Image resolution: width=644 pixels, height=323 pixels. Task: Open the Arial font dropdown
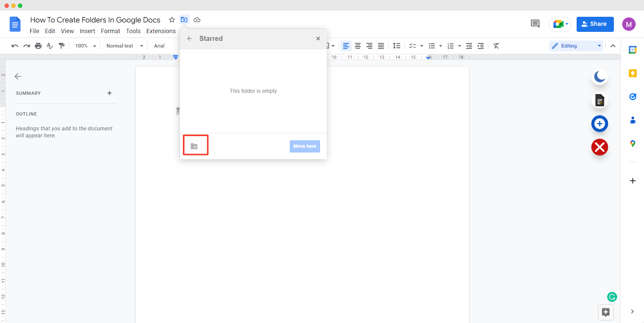(159, 46)
